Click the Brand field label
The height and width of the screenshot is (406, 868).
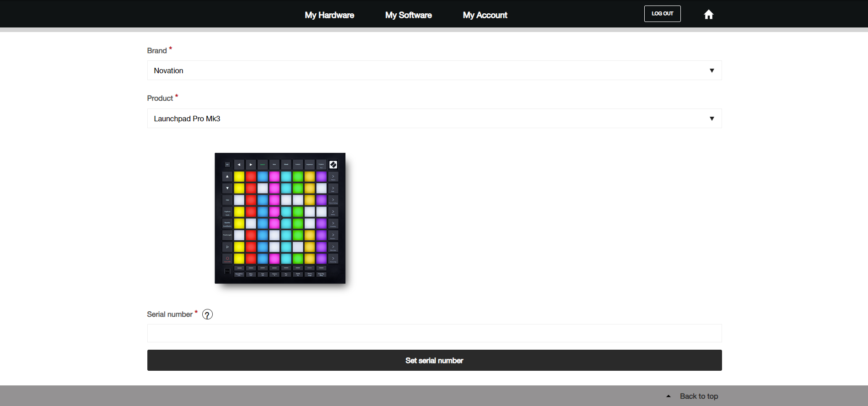coord(157,51)
